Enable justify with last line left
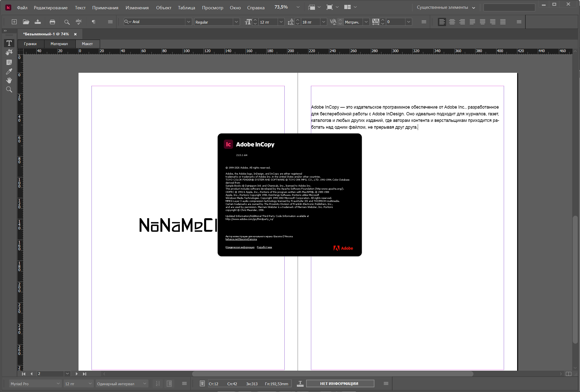Viewport: 580px width, 392px height. click(472, 22)
